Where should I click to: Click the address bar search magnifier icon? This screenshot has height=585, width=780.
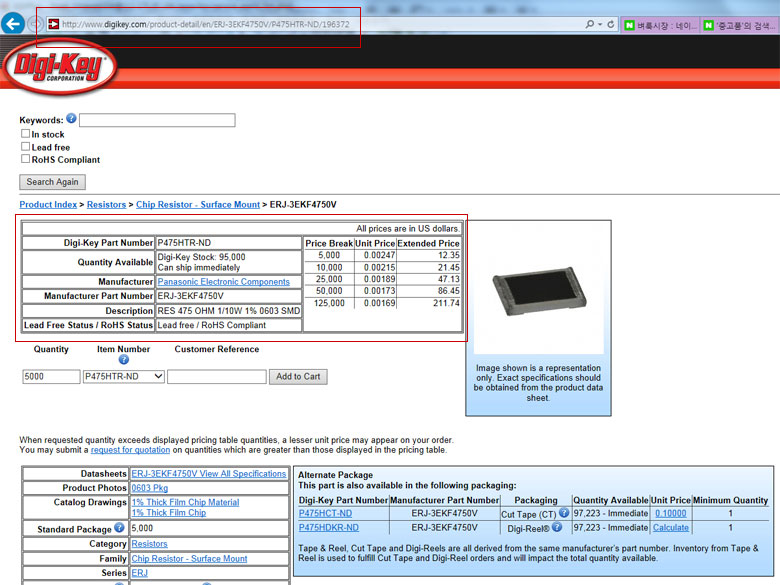coord(589,24)
